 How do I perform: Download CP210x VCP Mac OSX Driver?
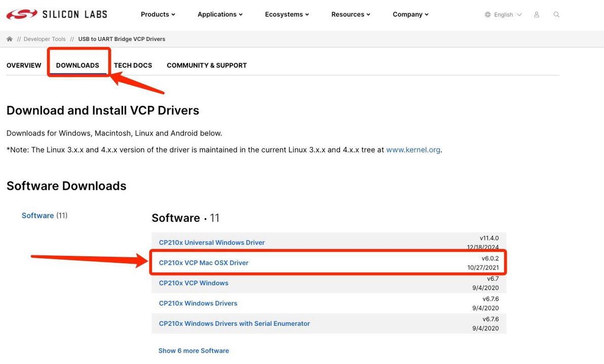coord(204,263)
